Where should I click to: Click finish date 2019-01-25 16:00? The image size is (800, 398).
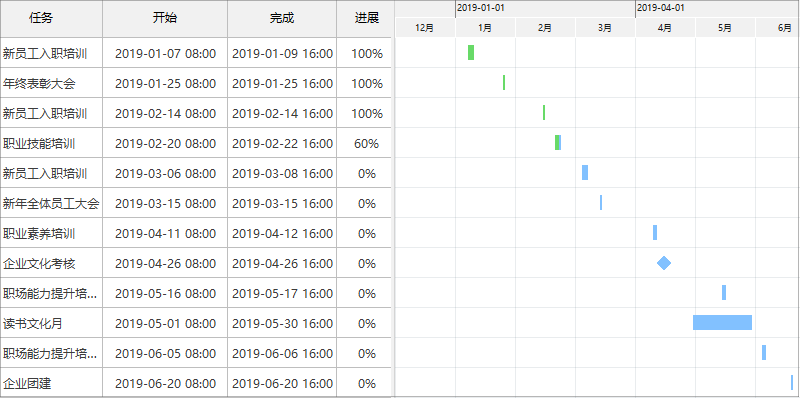point(282,83)
